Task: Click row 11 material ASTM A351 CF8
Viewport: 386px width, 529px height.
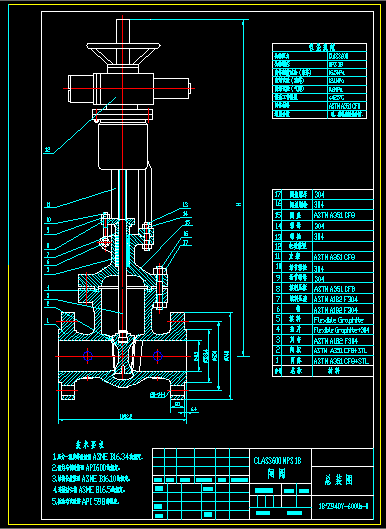Action: (334, 257)
